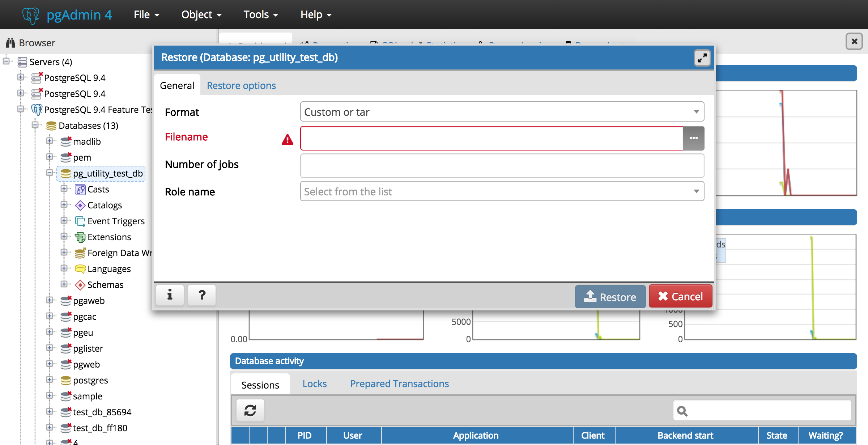Viewport: 868px width, 445px height.
Task: Click the file browse ellipsis button
Action: pos(693,138)
